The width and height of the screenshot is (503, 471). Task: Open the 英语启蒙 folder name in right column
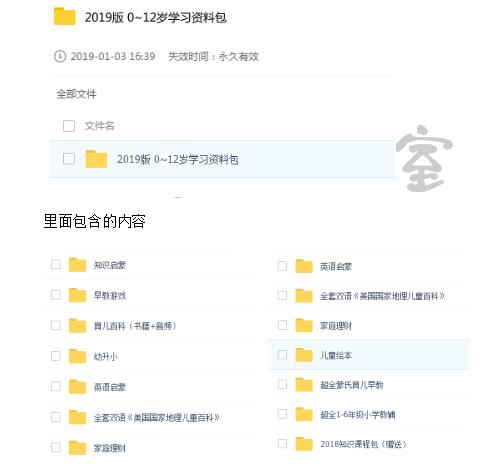(336, 266)
